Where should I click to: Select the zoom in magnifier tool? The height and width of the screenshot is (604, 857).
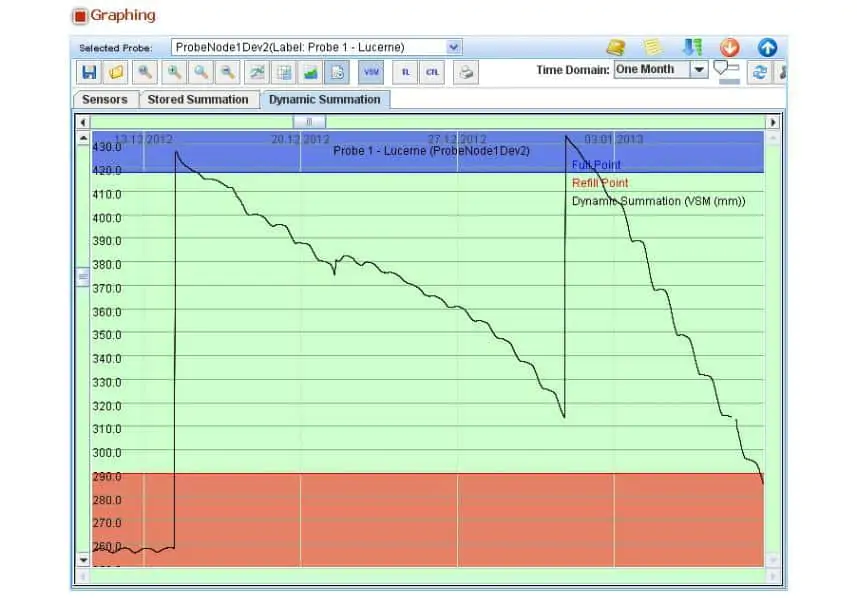[174, 72]
